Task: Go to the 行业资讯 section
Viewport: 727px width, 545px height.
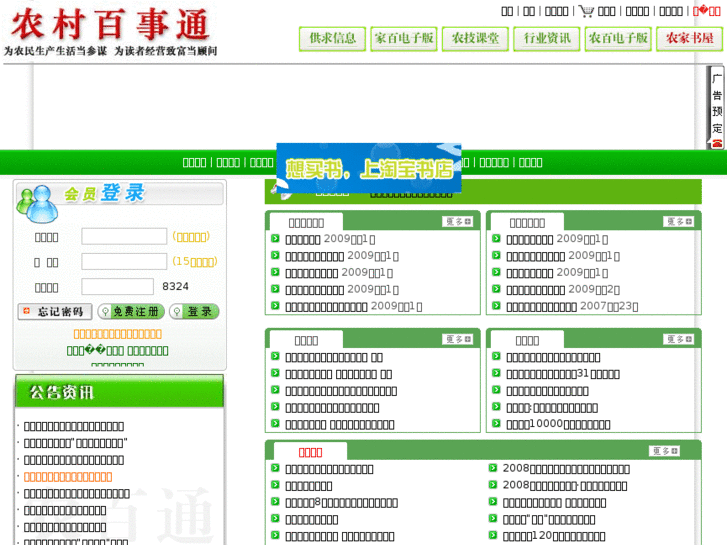Action: (547, 38)
